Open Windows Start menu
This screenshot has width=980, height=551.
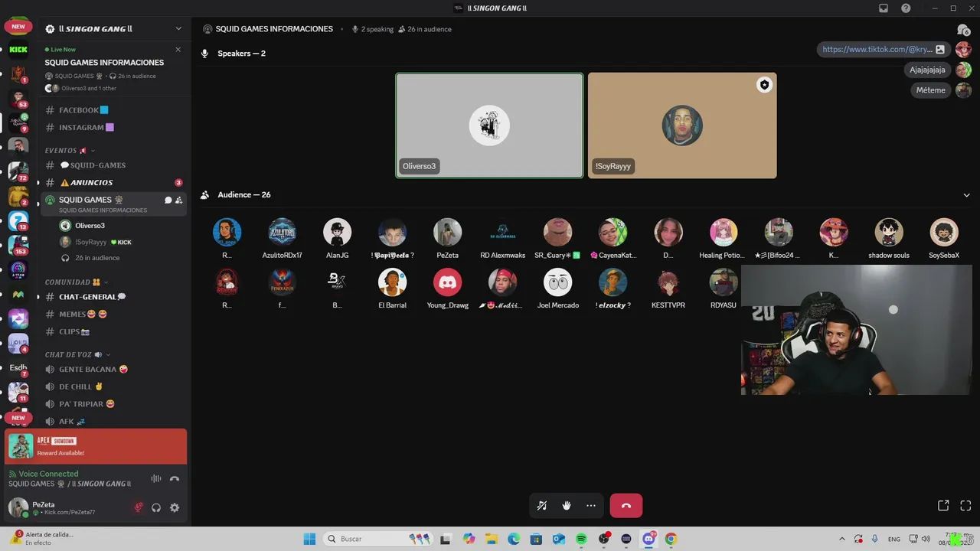[x=309, y=539]
